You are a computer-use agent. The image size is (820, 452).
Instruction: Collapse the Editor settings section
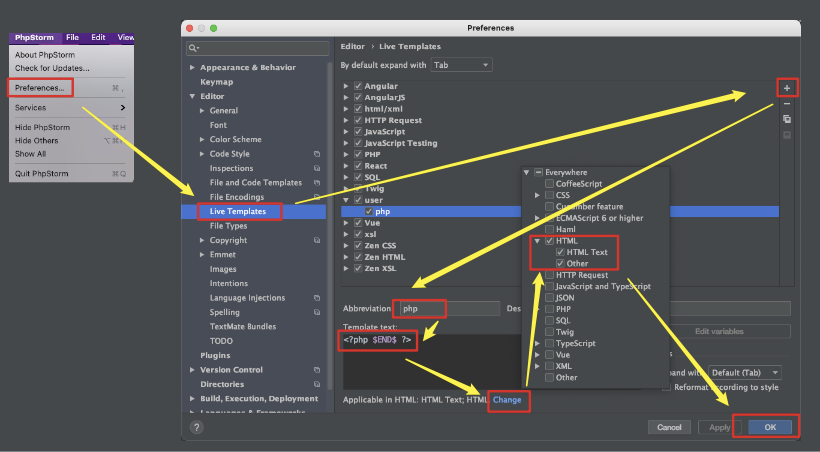coord(192,96)
